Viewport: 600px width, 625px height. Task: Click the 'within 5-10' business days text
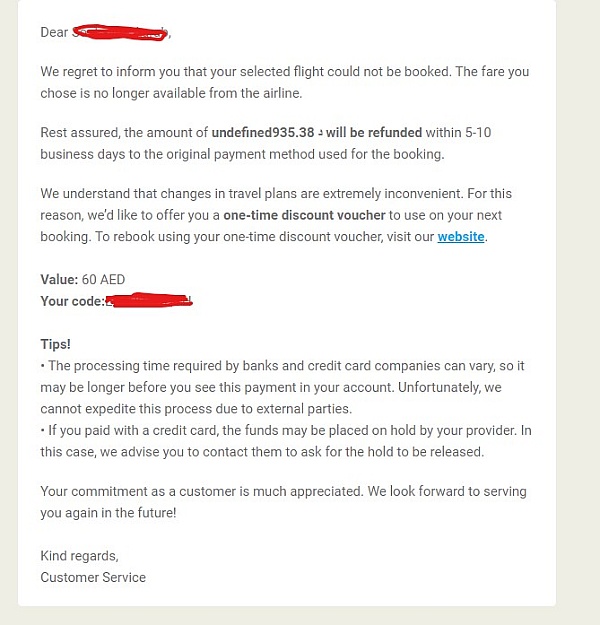point(458,132)
